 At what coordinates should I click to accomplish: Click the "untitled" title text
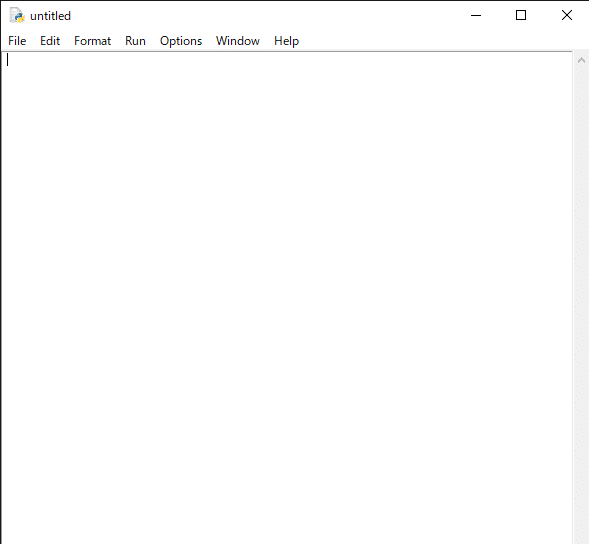click(50, 16)
